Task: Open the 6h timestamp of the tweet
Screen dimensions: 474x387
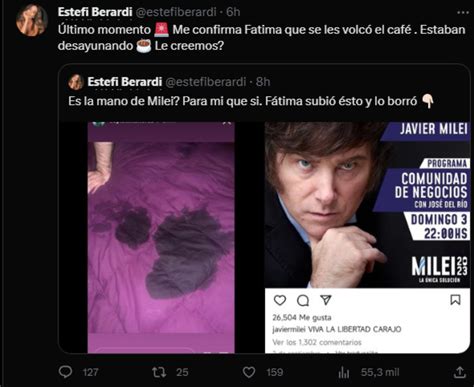Action: (233, 12)
